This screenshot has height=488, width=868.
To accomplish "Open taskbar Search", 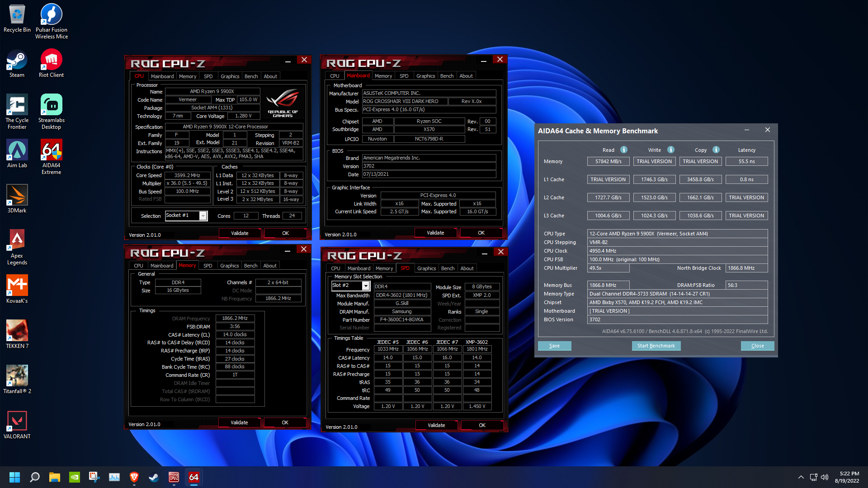I will coord(34,477).
